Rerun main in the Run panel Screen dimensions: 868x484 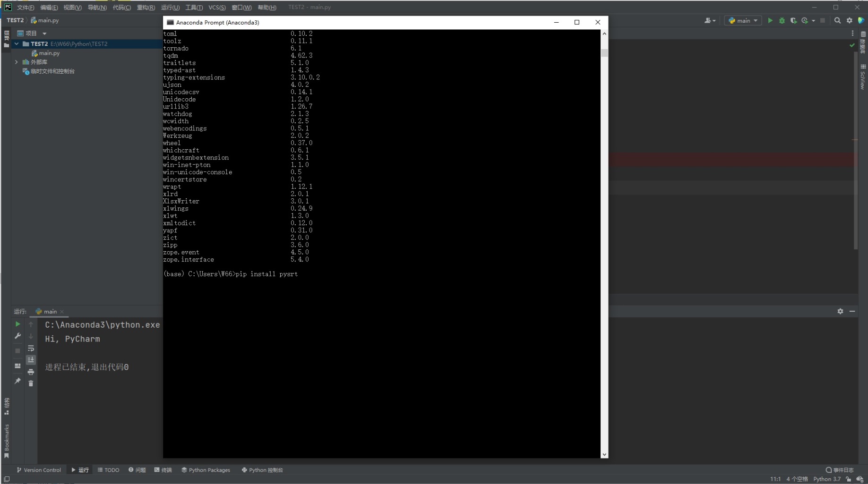17,324
